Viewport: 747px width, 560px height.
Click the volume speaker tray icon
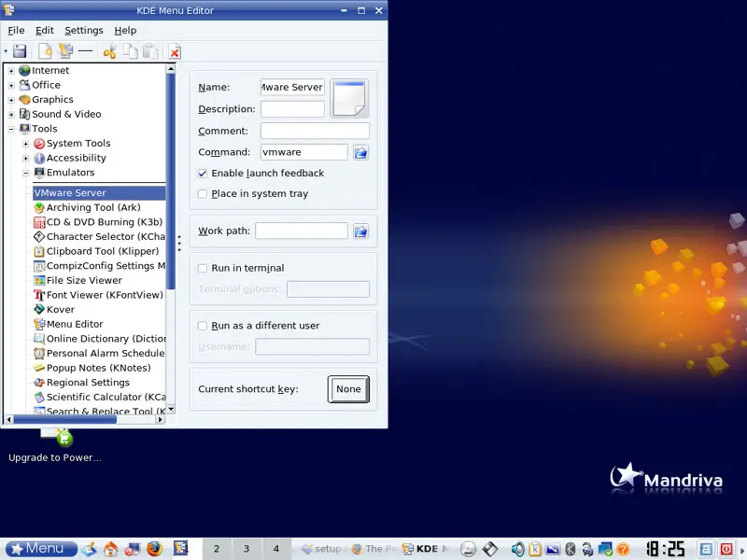tap(517, 549)
